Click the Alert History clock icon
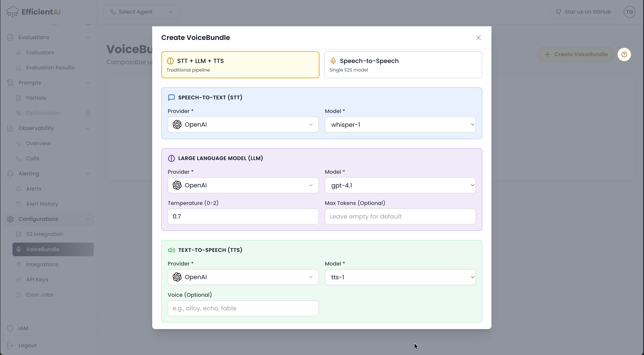 click(19, 204)
